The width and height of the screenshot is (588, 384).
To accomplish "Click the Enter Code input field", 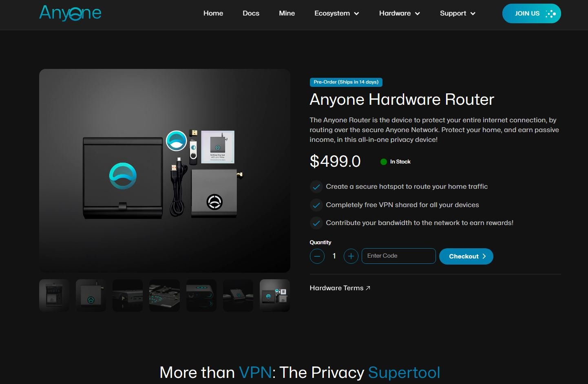I will pyautogui.click(x=398, y=256).
